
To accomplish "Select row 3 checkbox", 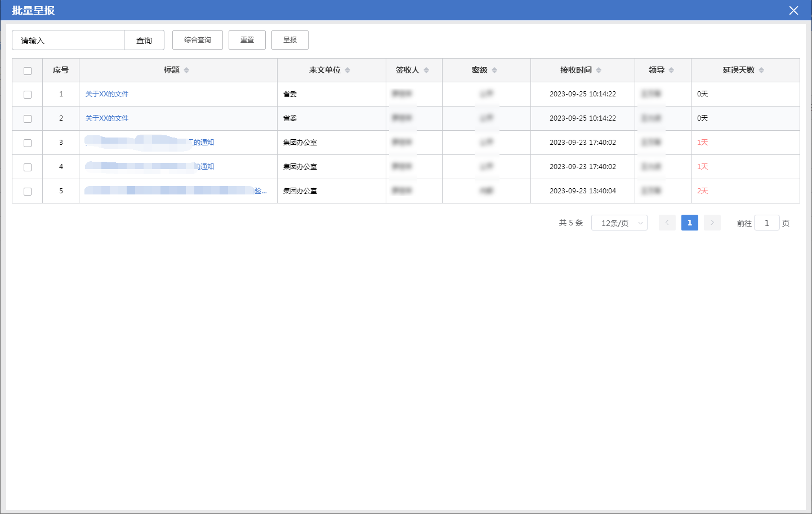I will point(28,143).
